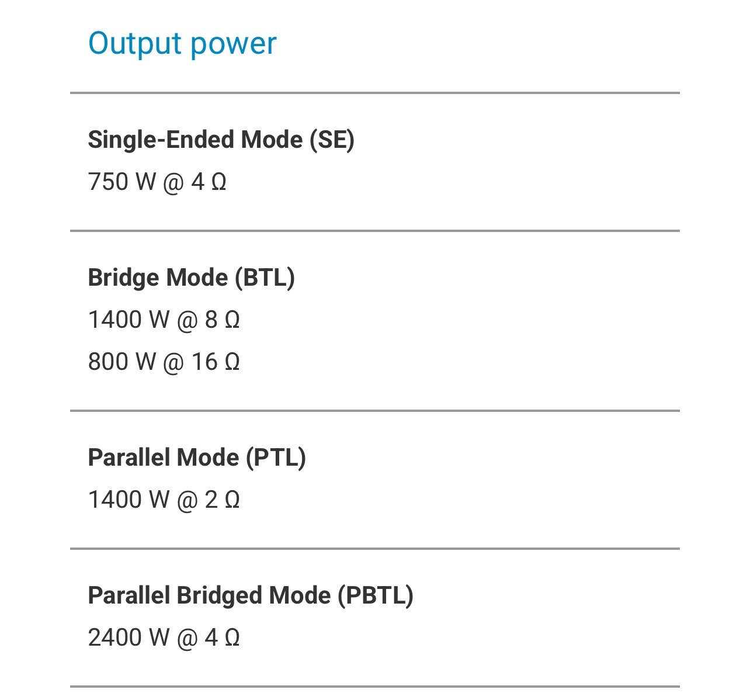
Task: Select the Parallel Bridged Mode heading words
Action: point(209,595)
